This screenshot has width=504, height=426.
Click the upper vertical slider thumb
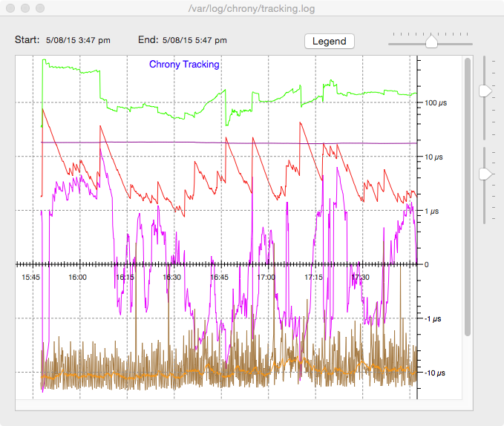(485, 91)
